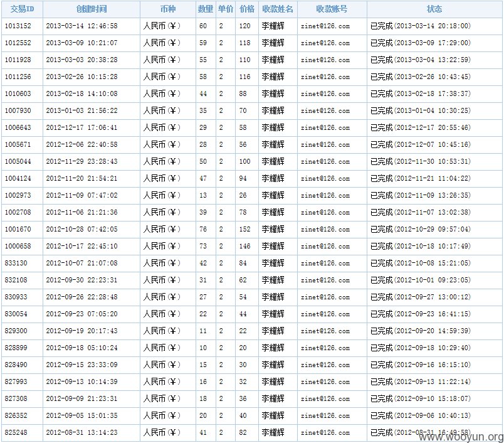Sort by 创建时间 column header
The width and height of the screenshot is (504, 443).
(x=92, y=9)
